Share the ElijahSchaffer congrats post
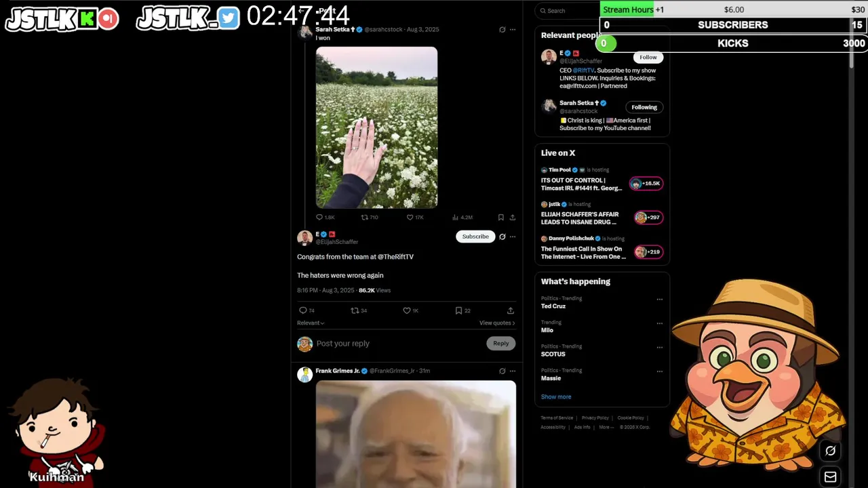This screenshot has height=488, width=868. pos(511,310)
